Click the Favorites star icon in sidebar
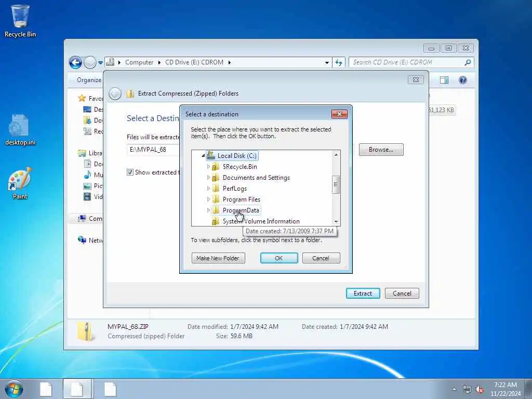Screen dimensions: 532x399 [82, 98]
